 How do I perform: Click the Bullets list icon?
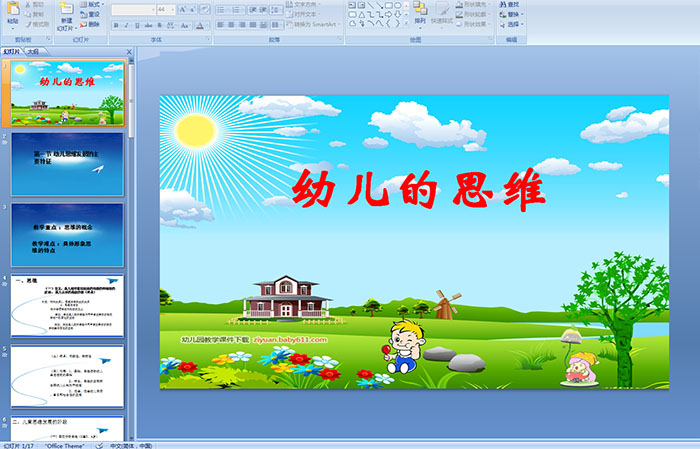click(222, 10)
